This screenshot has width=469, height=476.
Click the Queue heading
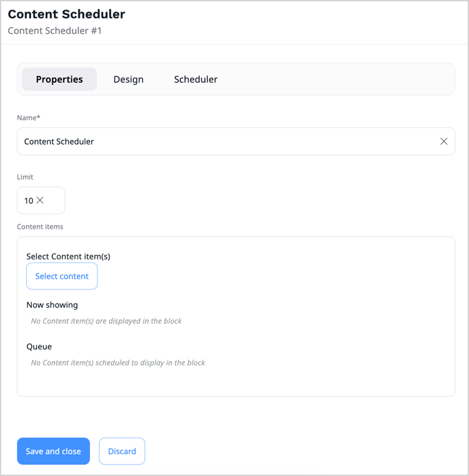pos(39,347)
